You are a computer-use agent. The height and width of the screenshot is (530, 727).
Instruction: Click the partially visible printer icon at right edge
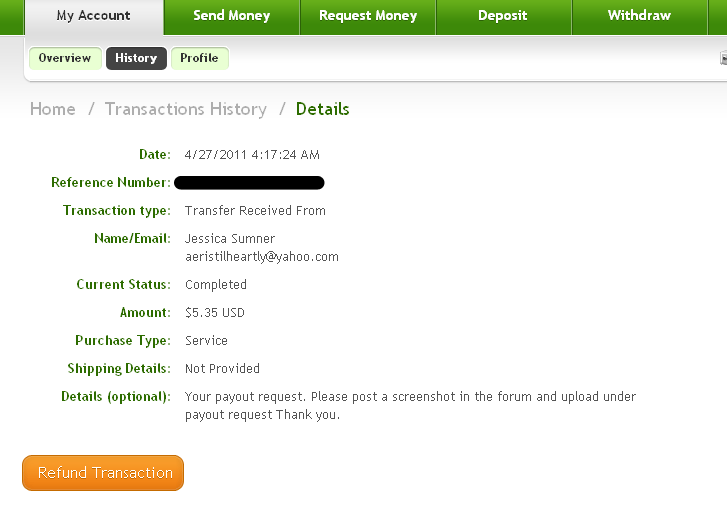723,58
